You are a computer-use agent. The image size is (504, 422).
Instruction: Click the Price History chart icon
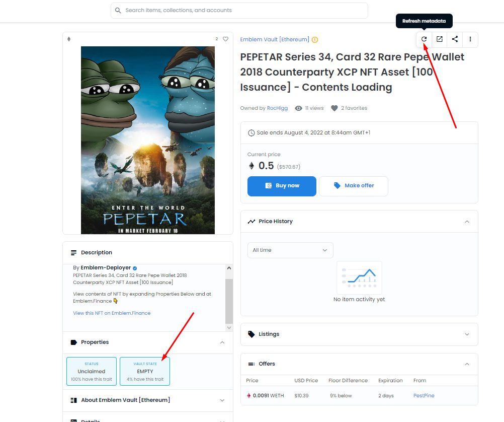(251, 222)
